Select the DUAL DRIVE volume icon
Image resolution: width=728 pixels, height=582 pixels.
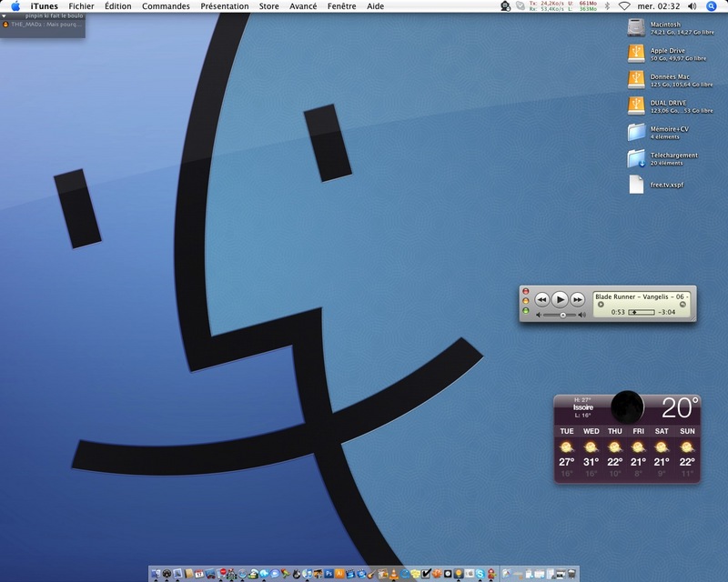pyautogui.click(x=636, y=105)
